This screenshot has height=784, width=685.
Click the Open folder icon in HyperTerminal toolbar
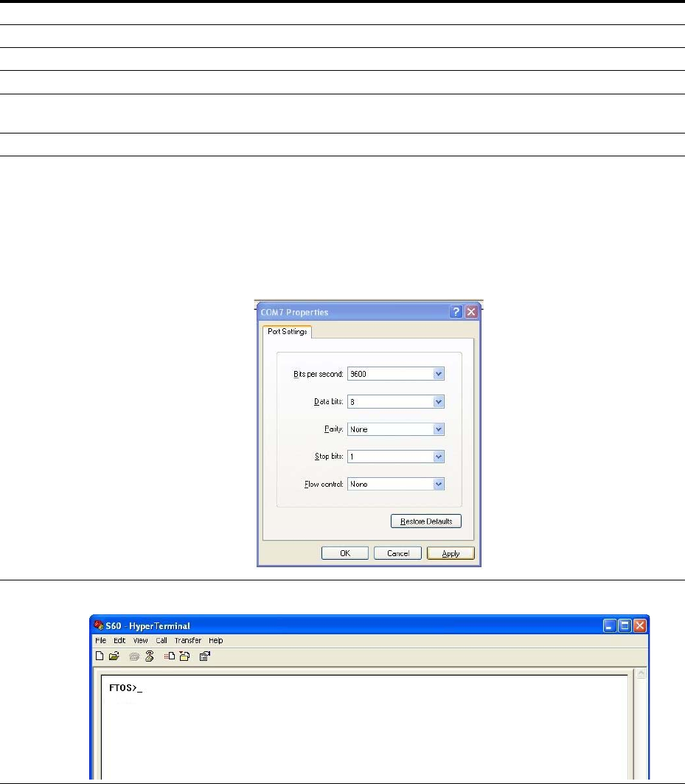114,656
